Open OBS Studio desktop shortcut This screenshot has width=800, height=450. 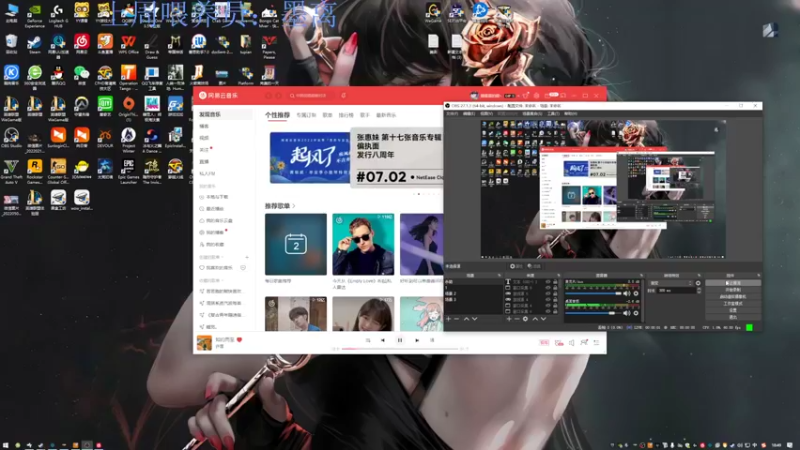11,138
